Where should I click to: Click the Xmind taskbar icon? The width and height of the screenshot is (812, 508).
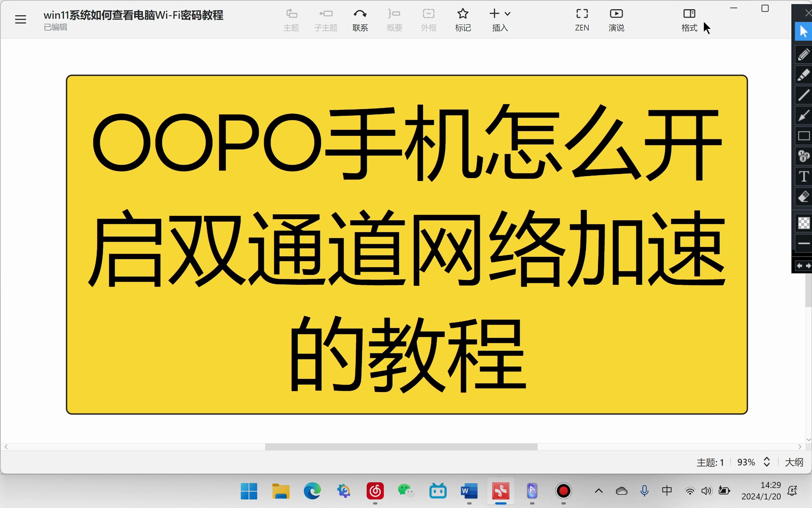click(501, 491)
